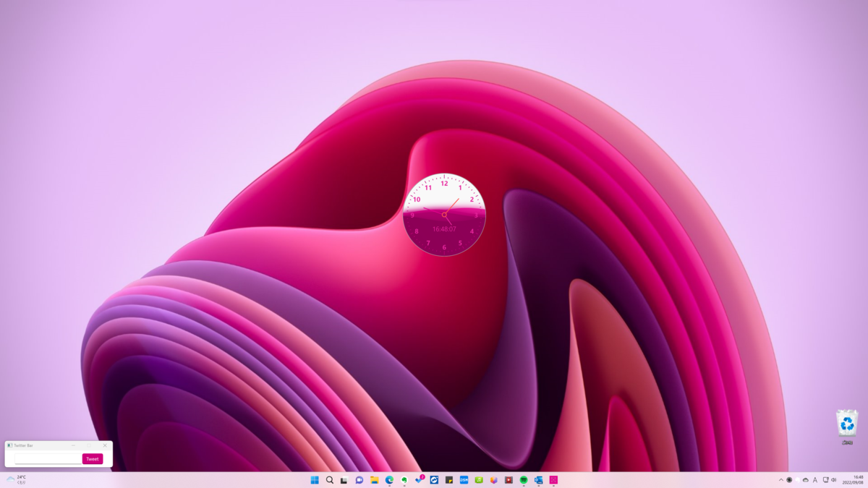Open the OneDrive cloud tray icon
Image resolution: width=868 pixels, height=488 pixels.
[x=806, y=480]
